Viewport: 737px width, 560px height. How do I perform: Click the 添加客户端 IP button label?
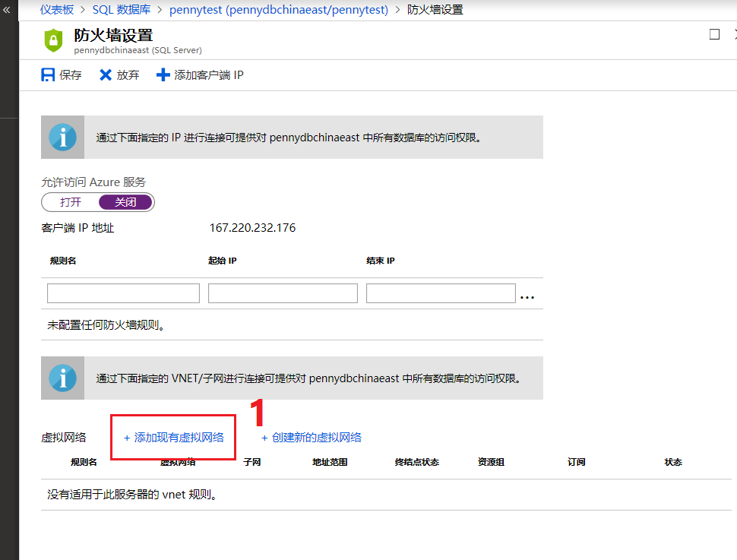209,75
